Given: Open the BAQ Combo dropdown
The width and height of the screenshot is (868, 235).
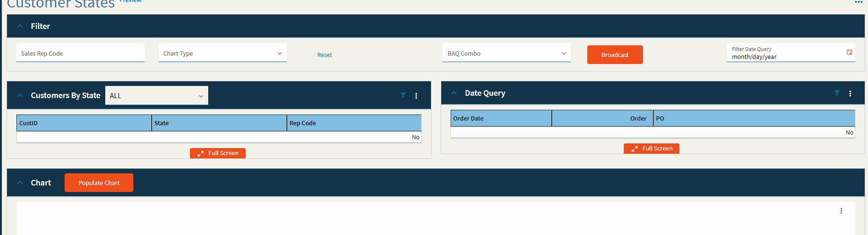Looking at the screenshot, I should tap(506, 53).
